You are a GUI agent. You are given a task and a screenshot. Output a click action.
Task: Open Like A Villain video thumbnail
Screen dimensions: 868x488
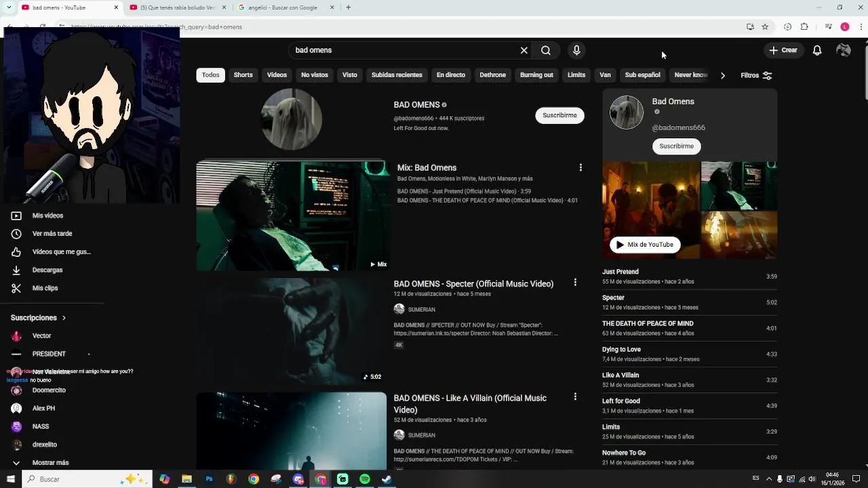292,431
